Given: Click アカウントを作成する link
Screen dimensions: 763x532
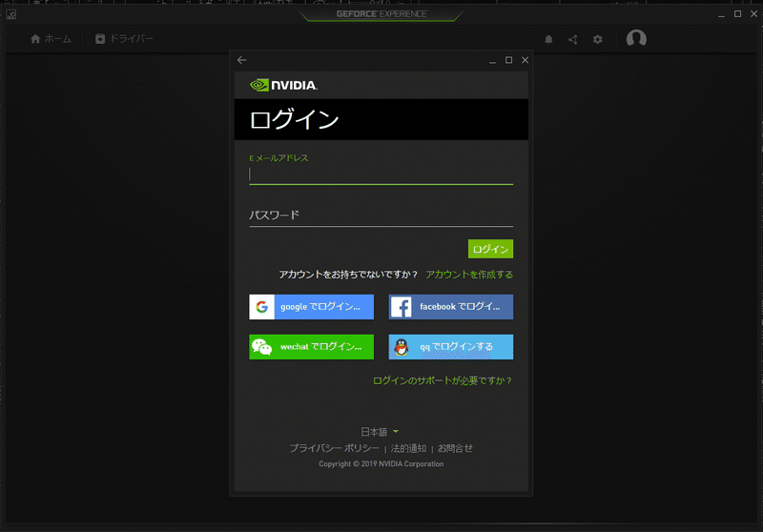Looking at the screenshot, I should [x=469, y=275].
